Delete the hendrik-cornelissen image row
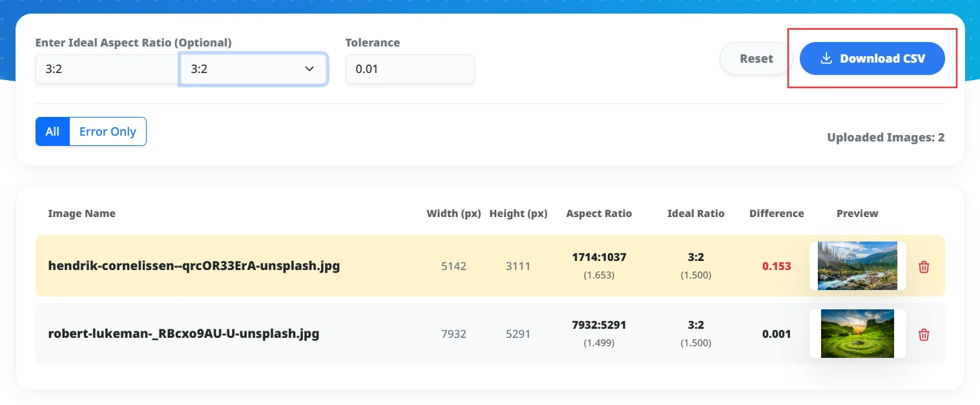 (924, 266)
